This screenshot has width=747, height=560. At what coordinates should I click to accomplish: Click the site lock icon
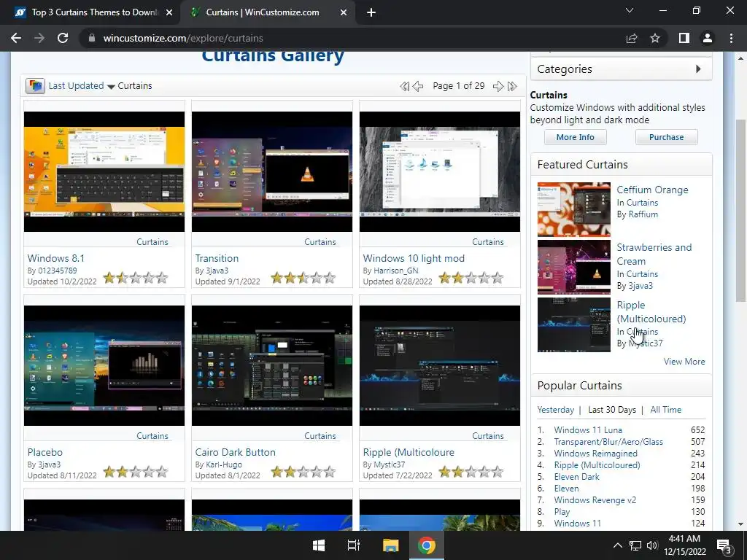coord(92,38)
